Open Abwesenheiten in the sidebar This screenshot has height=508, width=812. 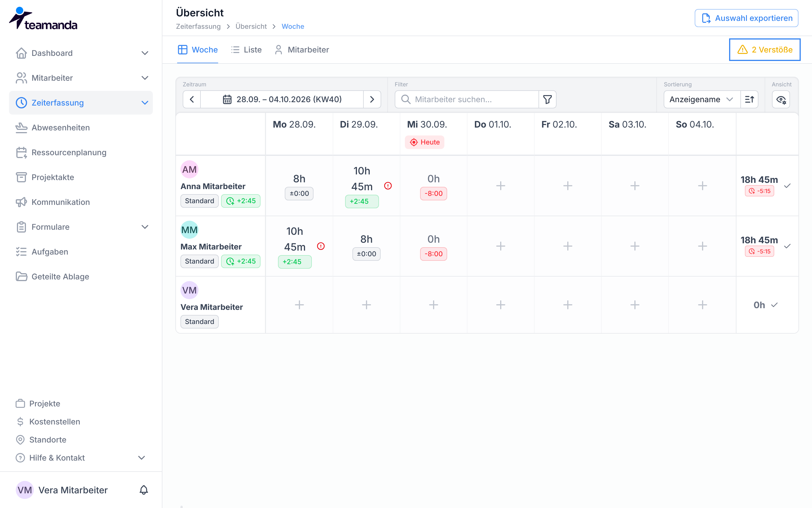[x=81, y=128]
